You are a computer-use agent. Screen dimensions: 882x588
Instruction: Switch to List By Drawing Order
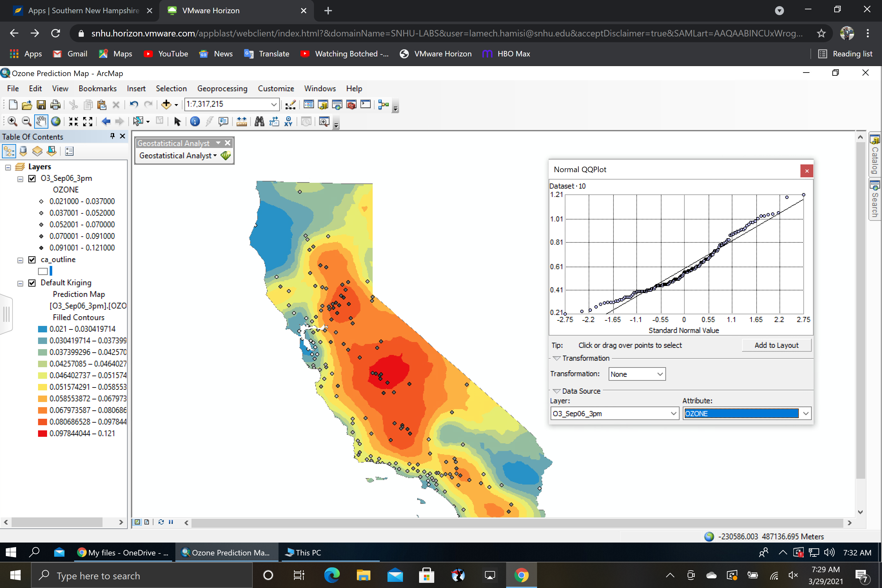tap(9, 152)
